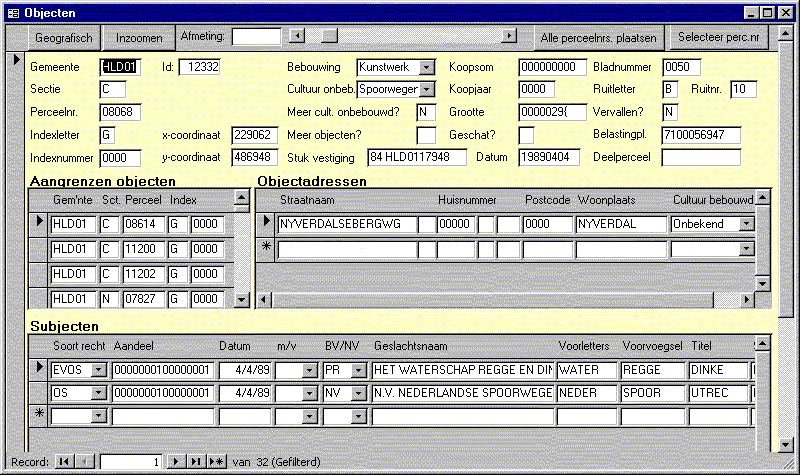Open Soort recht dropdown for EVOS row
Screen dimensions: 800x475
pyautogui.click(x=98, y=370)
